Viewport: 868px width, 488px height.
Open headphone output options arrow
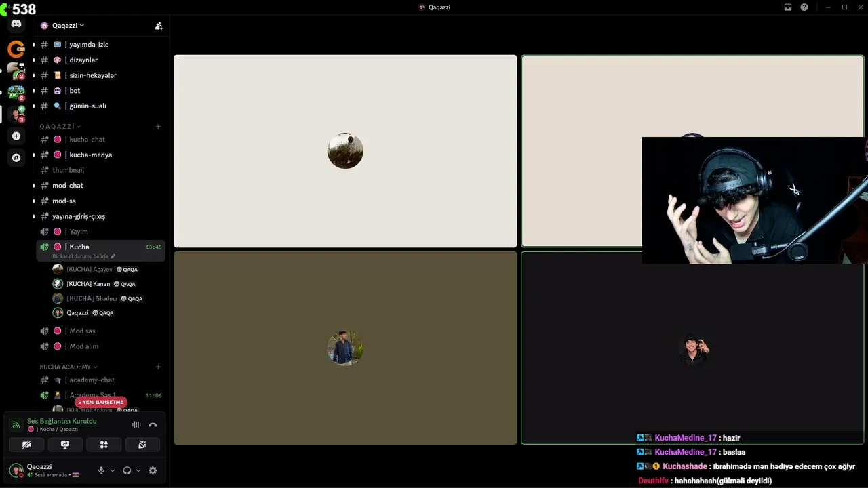138,470
